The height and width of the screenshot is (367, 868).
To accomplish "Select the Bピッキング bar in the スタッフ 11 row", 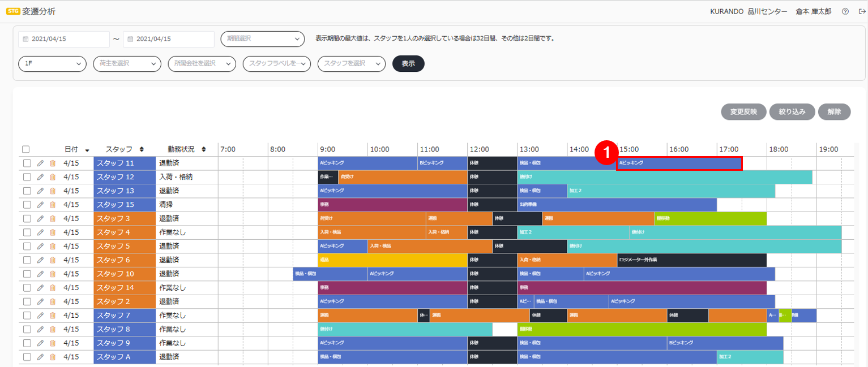I will [442, 163].
